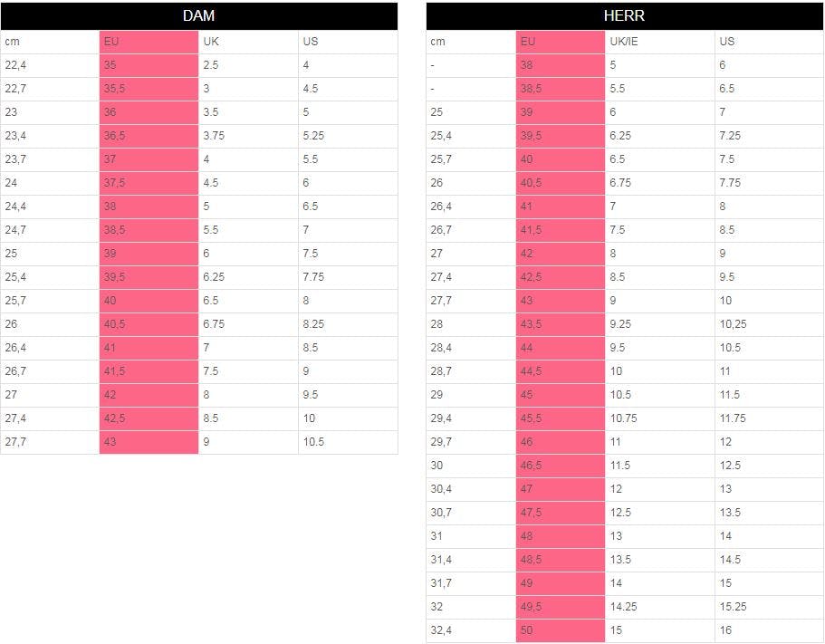The width and height of the screenshot is (825, 644).
Task: Select EU 36,5 cell in DAM table
Action: coord(149,136)
